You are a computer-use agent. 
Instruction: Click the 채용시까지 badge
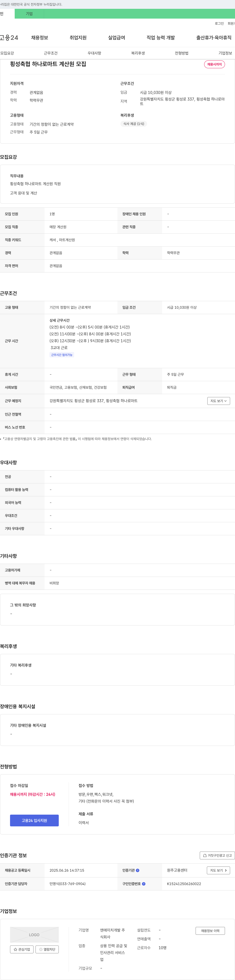[x=214, y=64]
